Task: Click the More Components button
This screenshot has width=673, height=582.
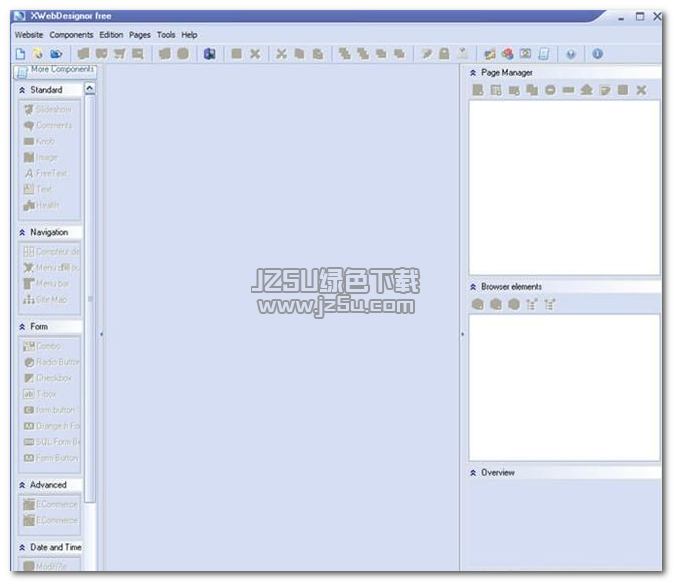Action: (x=55, y=71)
